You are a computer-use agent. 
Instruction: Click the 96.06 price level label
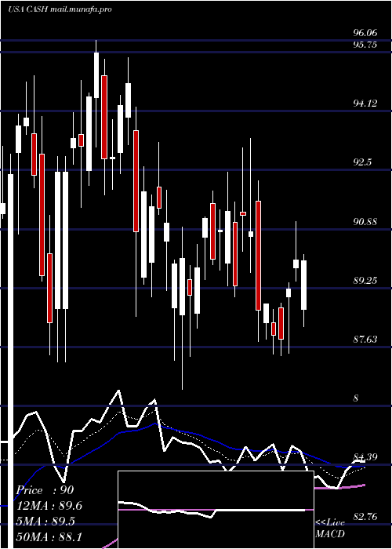365,33
